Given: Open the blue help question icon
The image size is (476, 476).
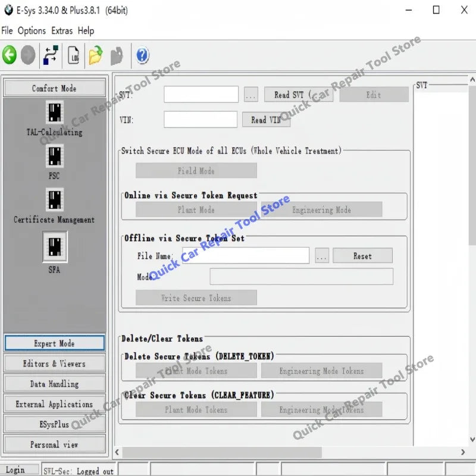Looking at the screenshot, I should (x=142, y=55).
